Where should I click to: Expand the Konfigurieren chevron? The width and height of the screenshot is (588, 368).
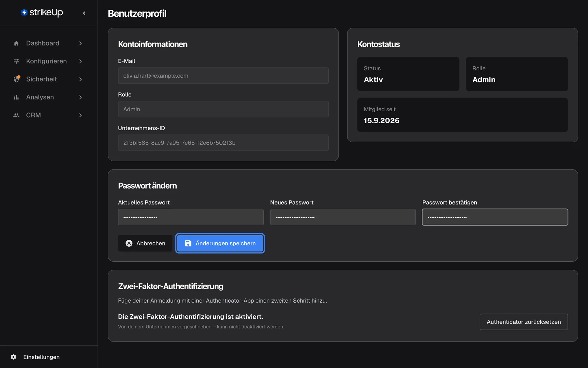[80, 61]
